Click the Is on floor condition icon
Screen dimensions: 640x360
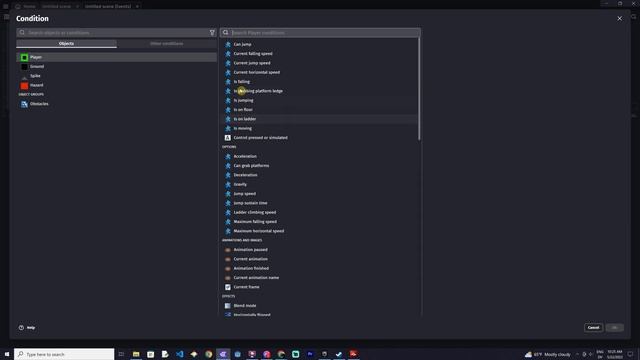pyautogui.click(x=228, y=110)
